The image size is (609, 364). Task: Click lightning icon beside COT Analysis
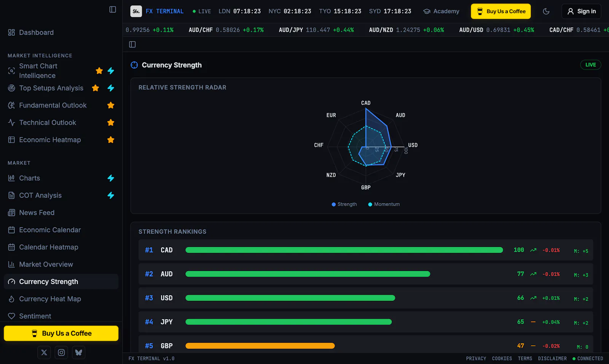pos(111,196)
